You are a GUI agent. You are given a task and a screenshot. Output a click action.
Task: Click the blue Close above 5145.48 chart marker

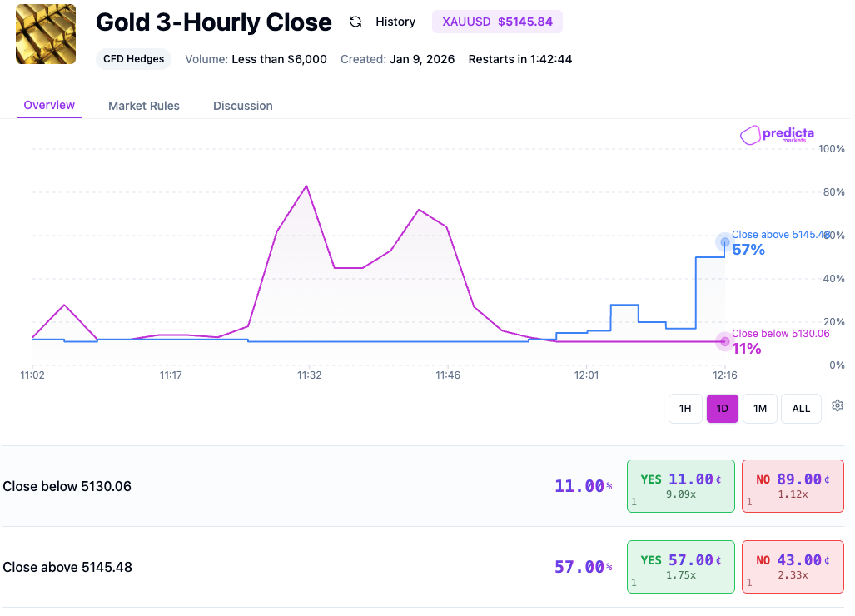724,242
